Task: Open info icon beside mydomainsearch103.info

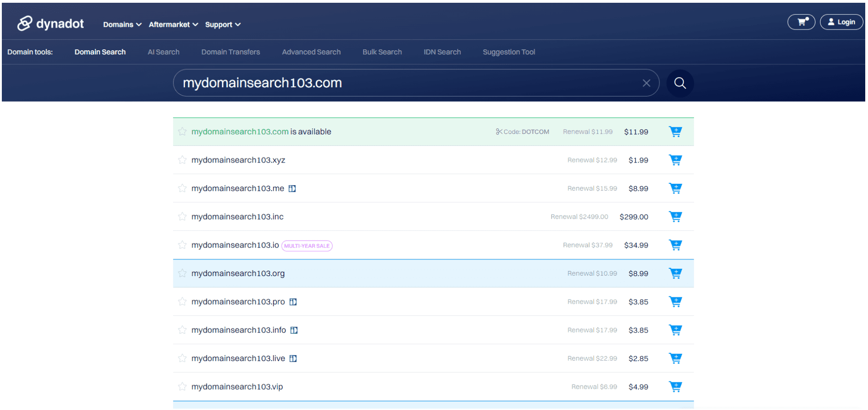Action: point(294,330)
